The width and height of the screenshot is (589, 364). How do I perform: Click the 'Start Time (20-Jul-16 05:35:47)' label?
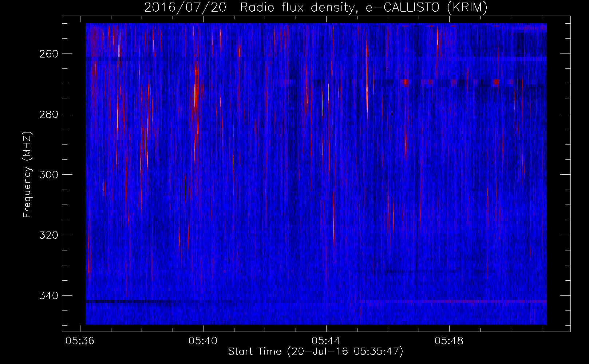coord(316,351)
